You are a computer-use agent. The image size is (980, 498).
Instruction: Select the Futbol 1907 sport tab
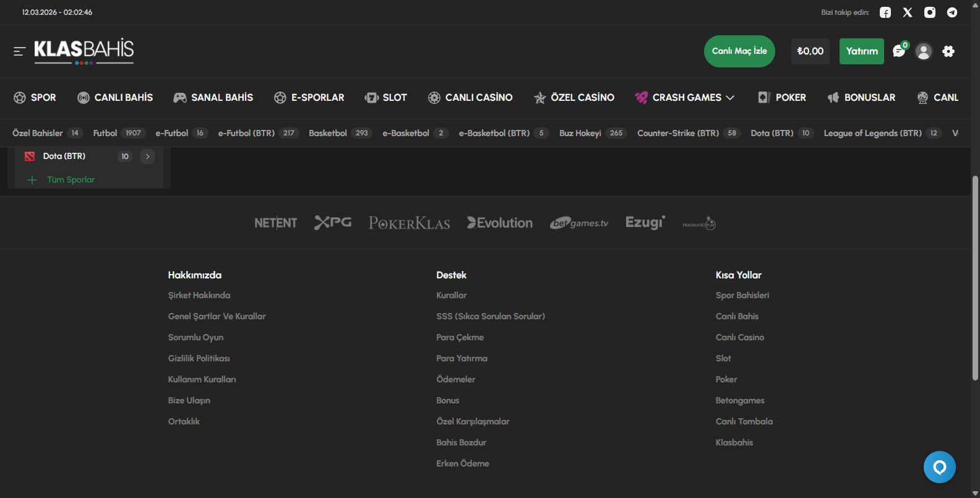pyautogui.click(x=119, y=133)
